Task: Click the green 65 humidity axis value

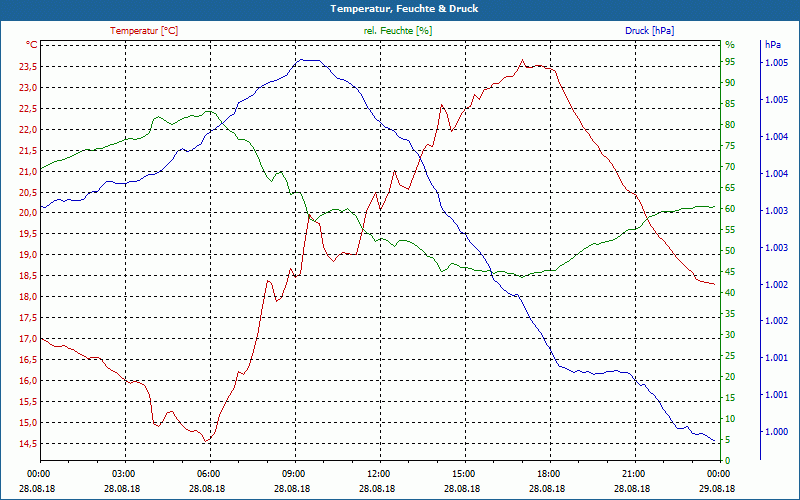Action: (x=730, y=188)
